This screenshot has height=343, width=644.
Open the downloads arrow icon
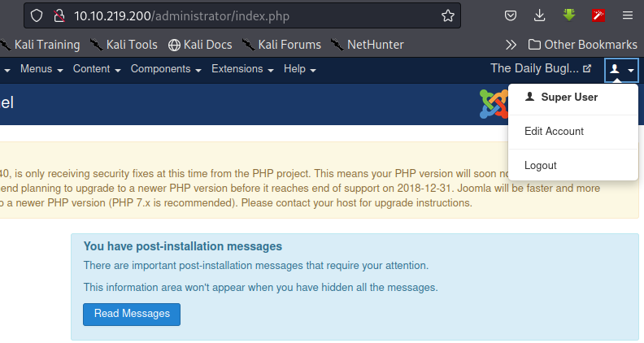tap(539, 16)
